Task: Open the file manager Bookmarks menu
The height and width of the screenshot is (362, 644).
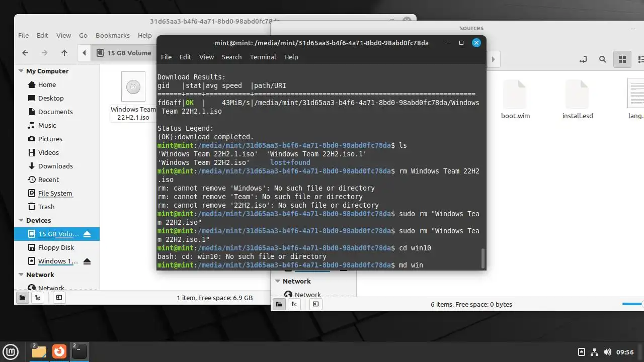Action: pos(113,35)
